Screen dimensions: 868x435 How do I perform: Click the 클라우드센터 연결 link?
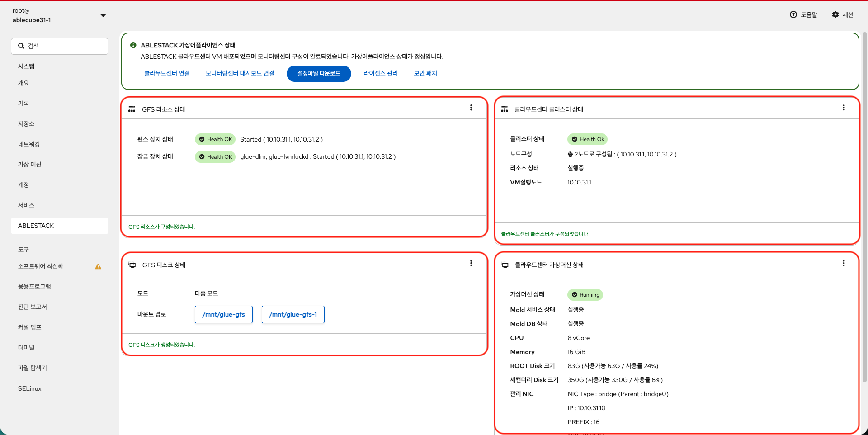pyautogui.click(x=167, y=73)
